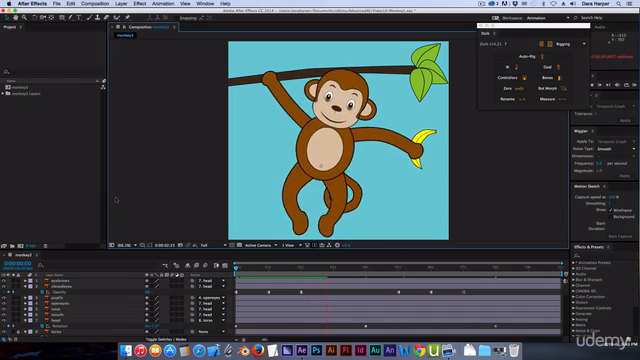640x360 pixels.
Task: Expand the monkey3 Layers folder
Action: pyautogui.click(x=3, y=93)
